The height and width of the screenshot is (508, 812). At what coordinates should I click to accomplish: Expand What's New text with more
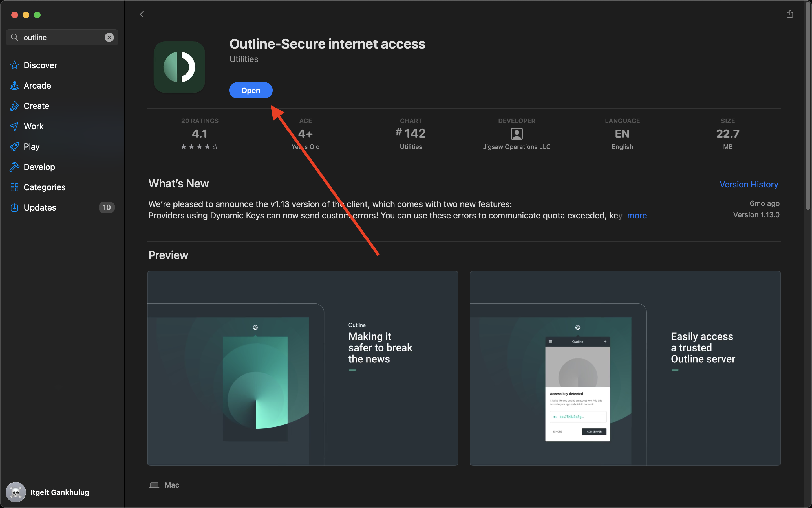coord(637,215)
